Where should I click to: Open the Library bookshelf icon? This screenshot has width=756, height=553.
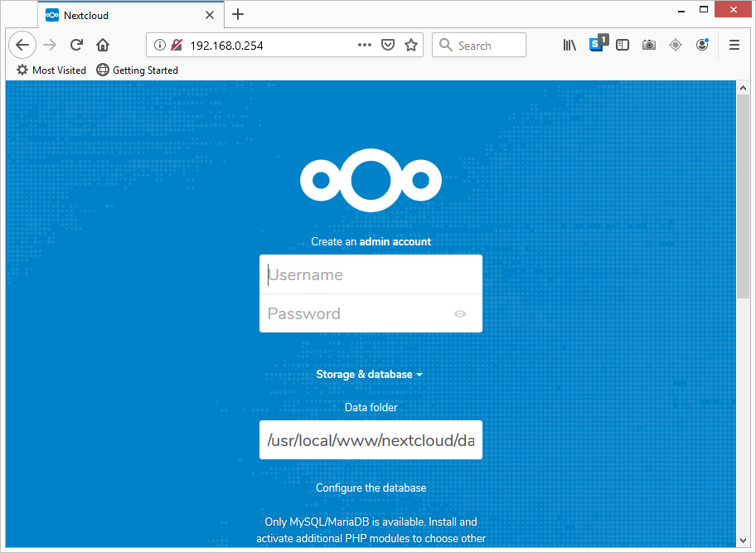coord(569,46)
